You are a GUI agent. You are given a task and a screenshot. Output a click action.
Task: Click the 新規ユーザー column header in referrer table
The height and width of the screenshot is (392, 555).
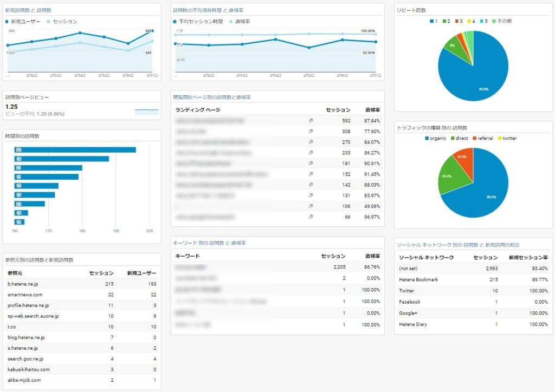(141, 273)
